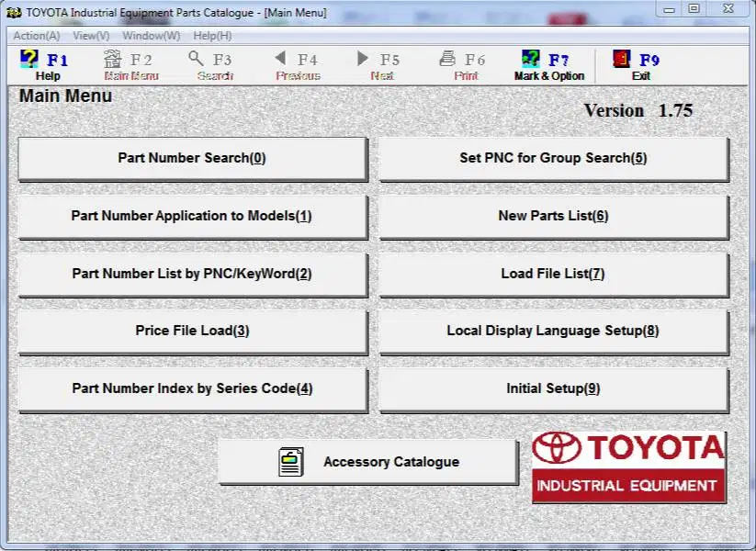Click the document icon on Accessory Catalogue button

pos(290,462)
